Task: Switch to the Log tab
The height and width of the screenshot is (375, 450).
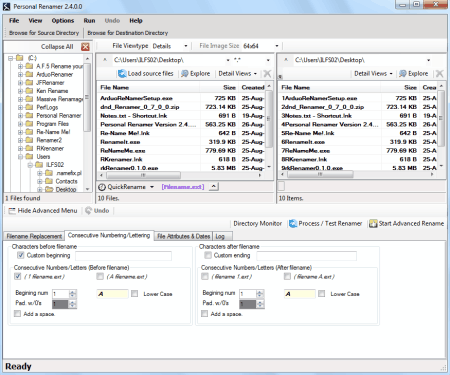Action: point(222,236)
